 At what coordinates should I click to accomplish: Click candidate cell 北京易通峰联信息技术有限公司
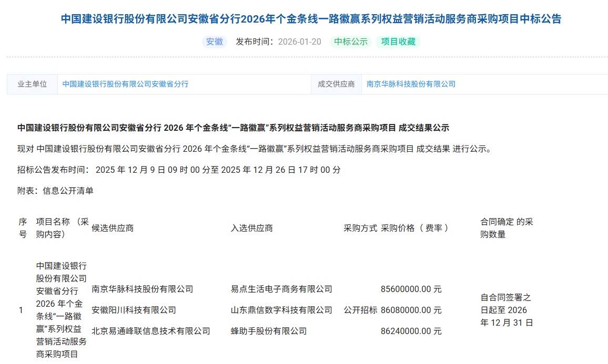tap(151, 331)
